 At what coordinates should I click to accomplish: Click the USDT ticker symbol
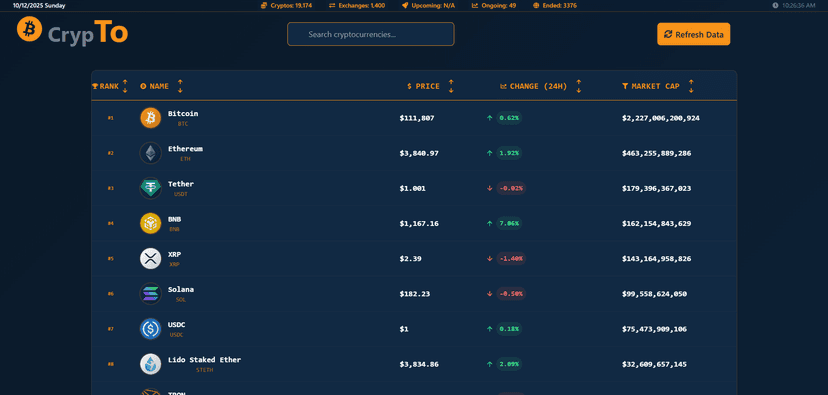(x=181, y=194)
